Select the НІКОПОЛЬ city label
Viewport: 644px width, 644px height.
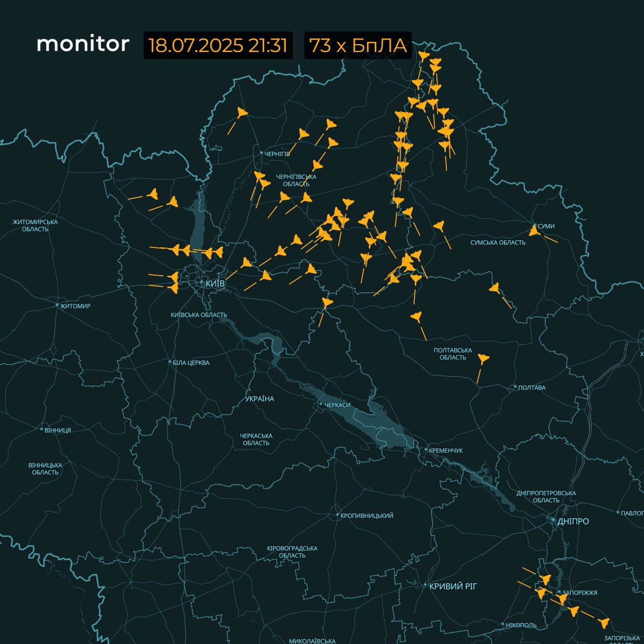pyautogui.click(x=521, y=625)
